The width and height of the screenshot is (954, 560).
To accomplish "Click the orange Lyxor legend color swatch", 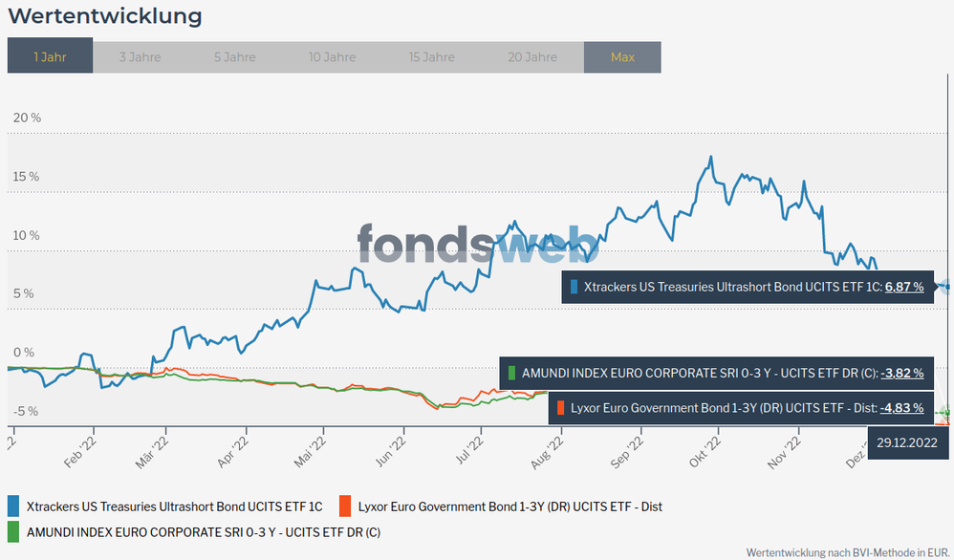I will pyautogui.click(x=345, y=506).
